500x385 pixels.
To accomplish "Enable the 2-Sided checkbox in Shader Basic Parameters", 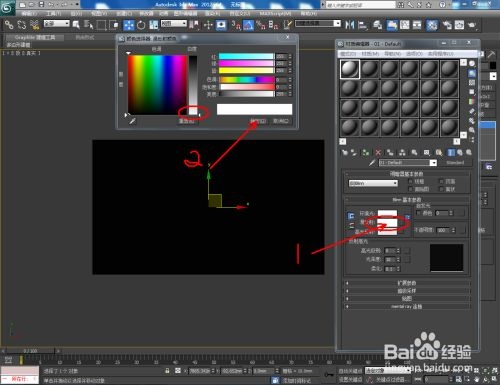I will click(441, 181).
